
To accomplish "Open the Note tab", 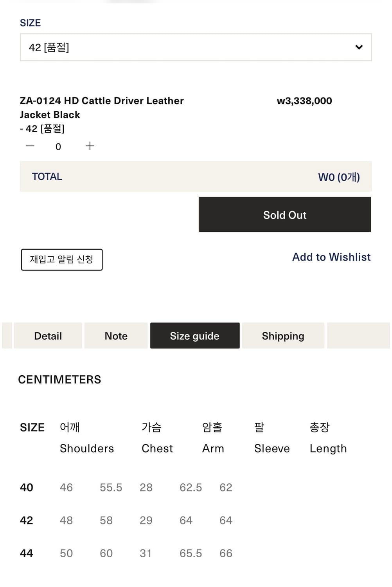I will tap(116, 336).
